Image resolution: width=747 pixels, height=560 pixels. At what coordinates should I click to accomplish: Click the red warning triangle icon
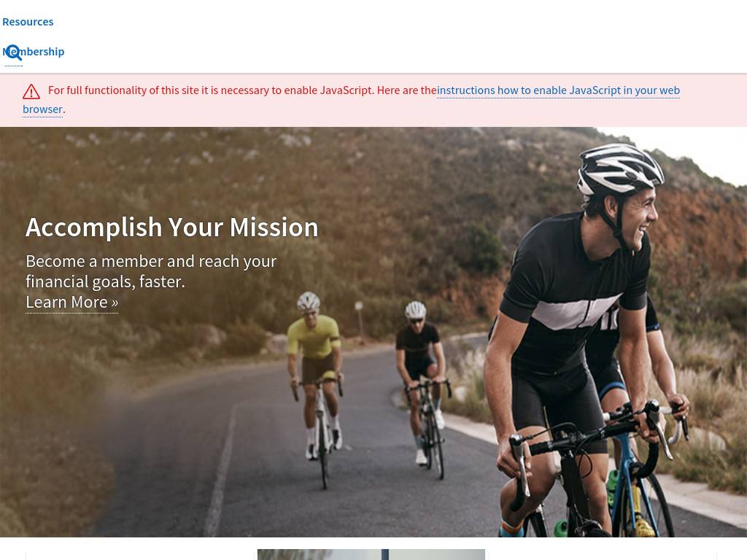[31, 91]
